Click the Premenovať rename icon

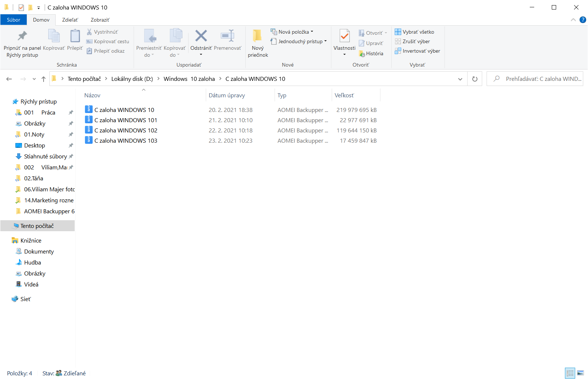pyautogui.click(x=227, y=36)
